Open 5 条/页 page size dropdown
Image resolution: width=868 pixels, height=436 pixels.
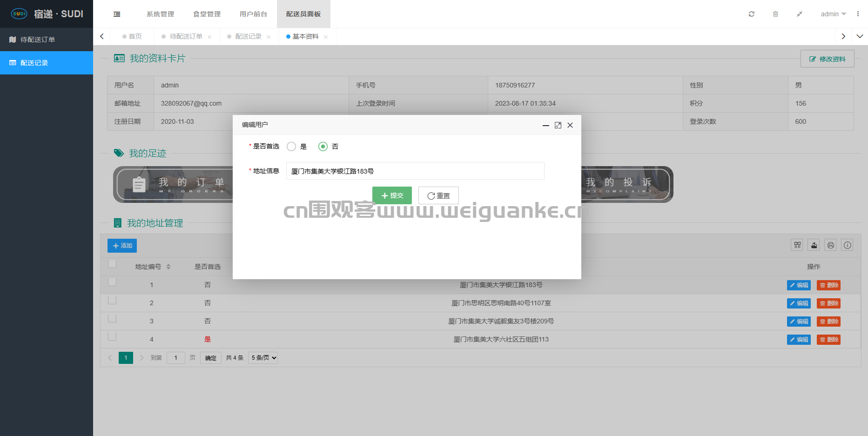click(263, 358)
